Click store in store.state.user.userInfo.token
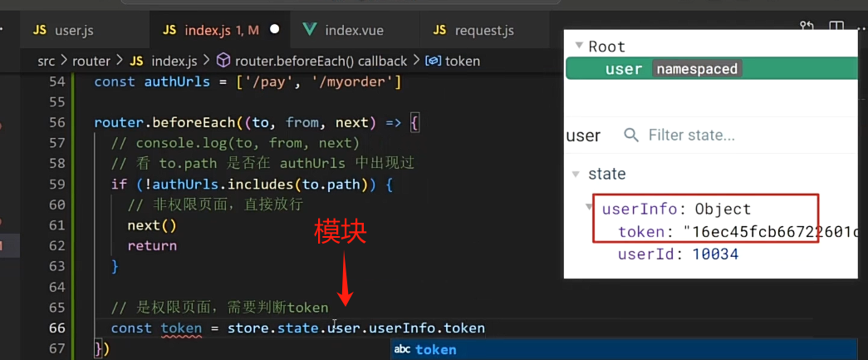868x360 pixels. (x=248, y=328)
